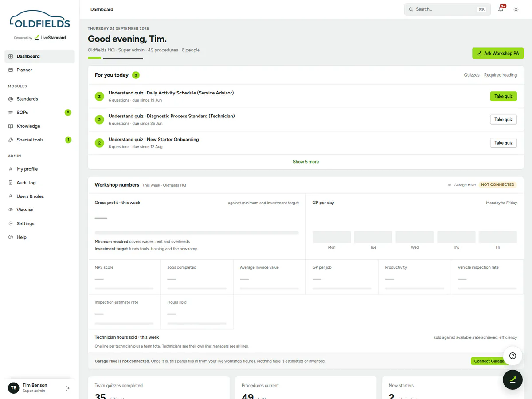Viewport: 532px width, 399px height.
Task: Expand Show 5 more tasks
Action: point(306,162)
